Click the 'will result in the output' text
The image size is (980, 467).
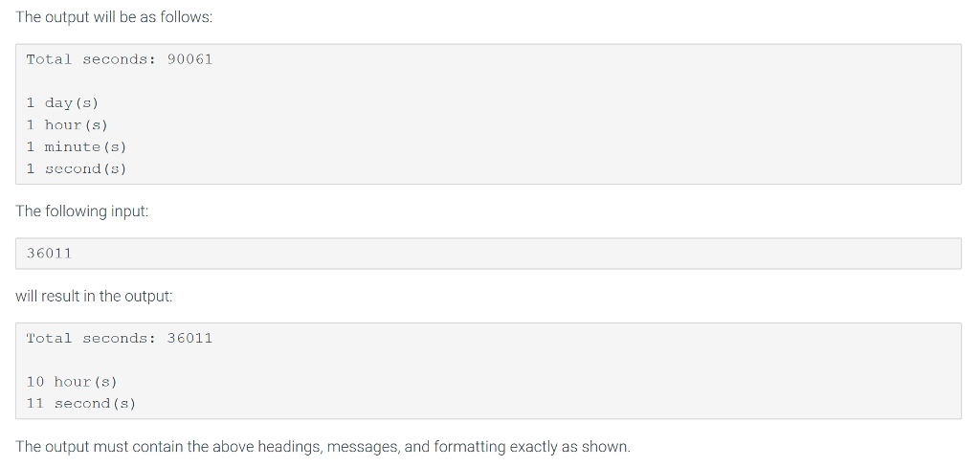click(x=94, y=296)
